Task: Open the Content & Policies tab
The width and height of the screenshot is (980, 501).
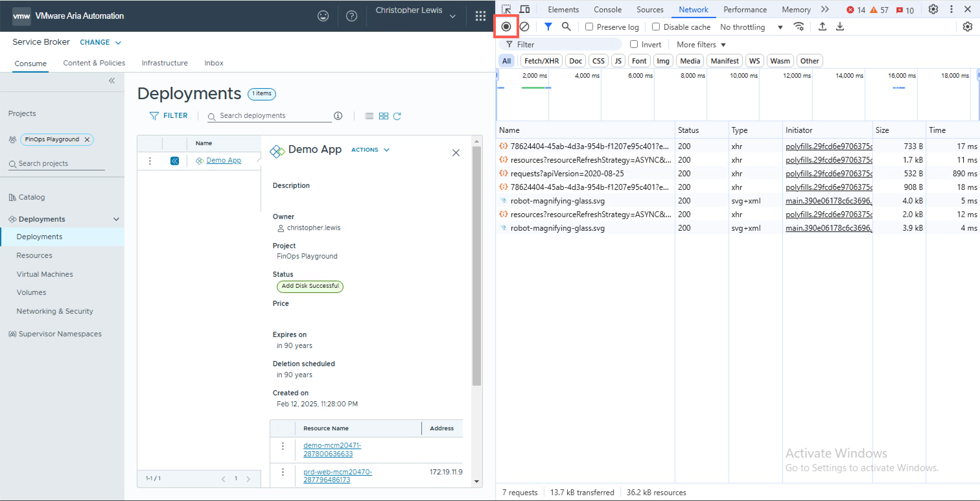Action: click(x=94, y=63)
